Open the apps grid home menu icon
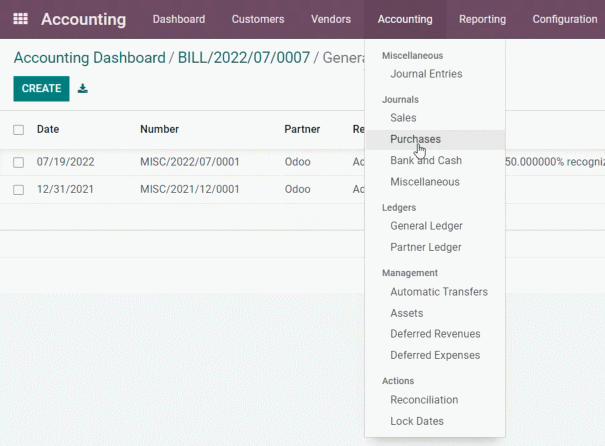The height and width of the screenshot is (446, 605). (x=20, y=19)
